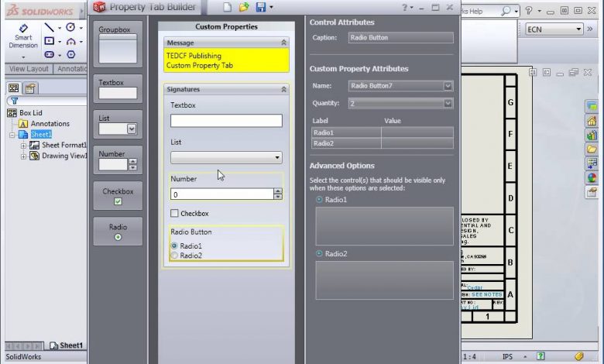Click the SolidWorks Help question mark icon
The width and height of the screenshot is (604, 364).
coord(529,10)
